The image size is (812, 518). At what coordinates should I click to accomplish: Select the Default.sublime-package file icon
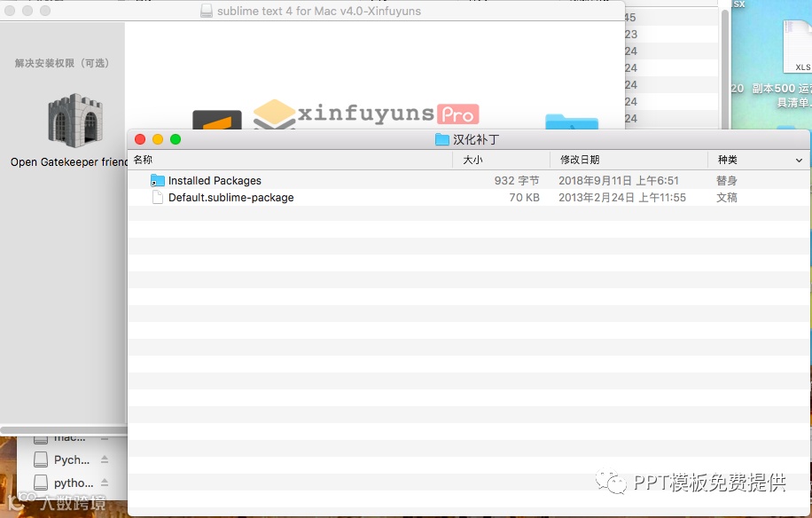pyautogui.click(x=158, y=198)
